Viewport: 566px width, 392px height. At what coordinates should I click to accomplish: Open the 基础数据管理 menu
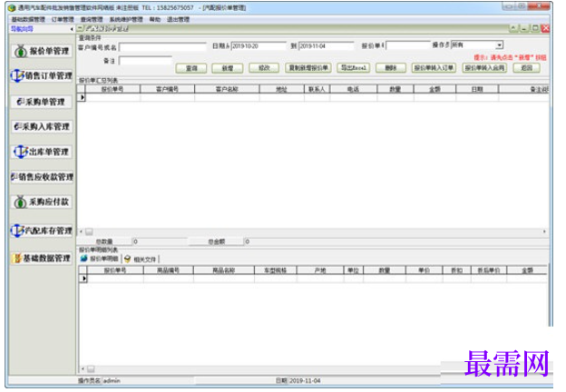pos(28,19)
